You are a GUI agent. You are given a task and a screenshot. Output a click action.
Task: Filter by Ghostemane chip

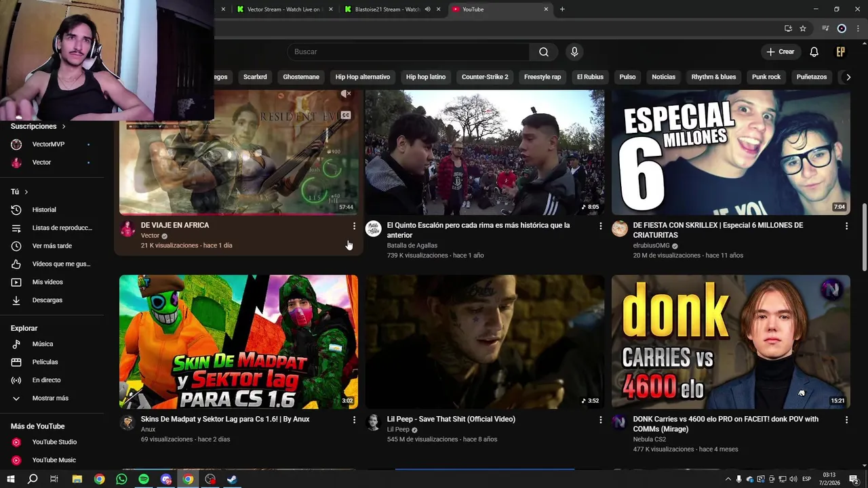[301, 77]
